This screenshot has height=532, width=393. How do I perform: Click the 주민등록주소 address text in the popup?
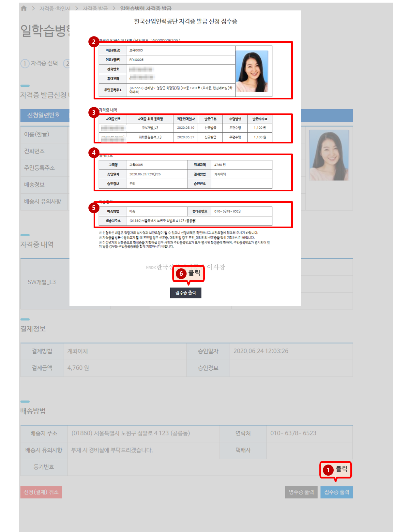click(x=181, y=90)
